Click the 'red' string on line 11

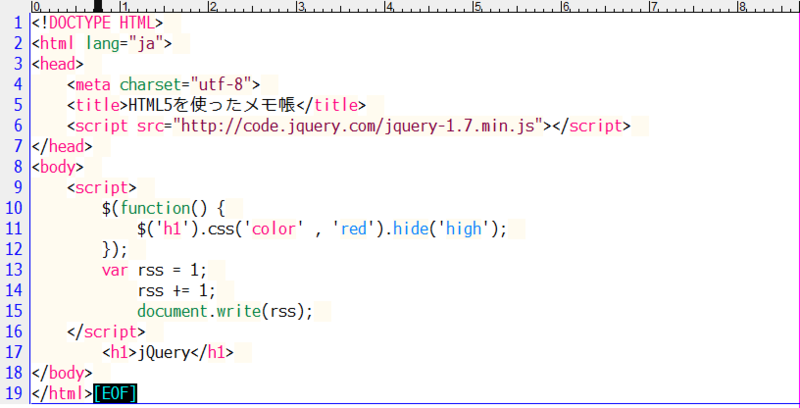[354, 229]
